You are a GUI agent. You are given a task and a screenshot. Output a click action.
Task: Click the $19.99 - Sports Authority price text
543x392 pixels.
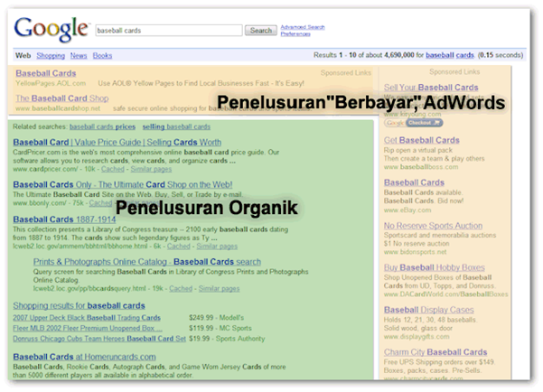click(227, 339)
